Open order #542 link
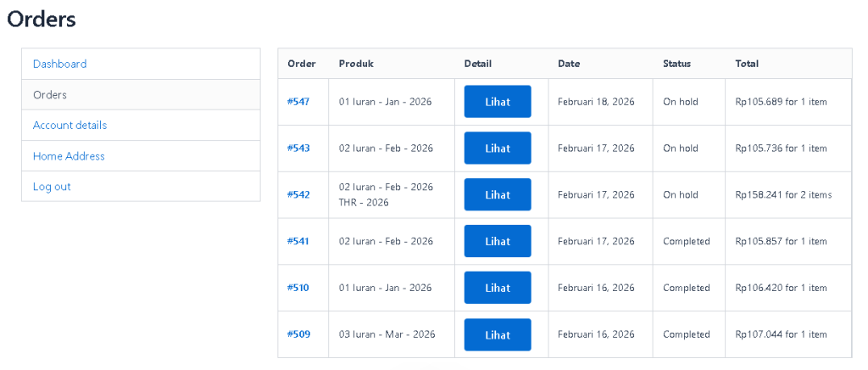The width and height of the screenshot is (868, 370). [298, 195]
